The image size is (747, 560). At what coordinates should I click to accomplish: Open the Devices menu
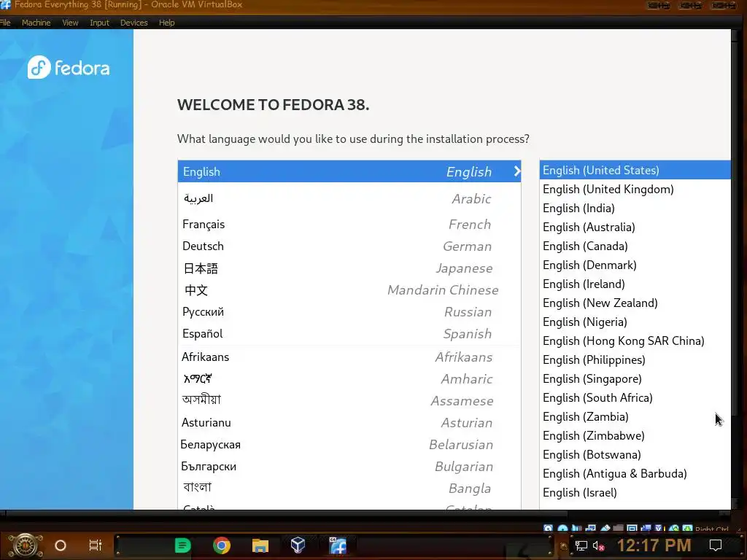tap(134, 23)
